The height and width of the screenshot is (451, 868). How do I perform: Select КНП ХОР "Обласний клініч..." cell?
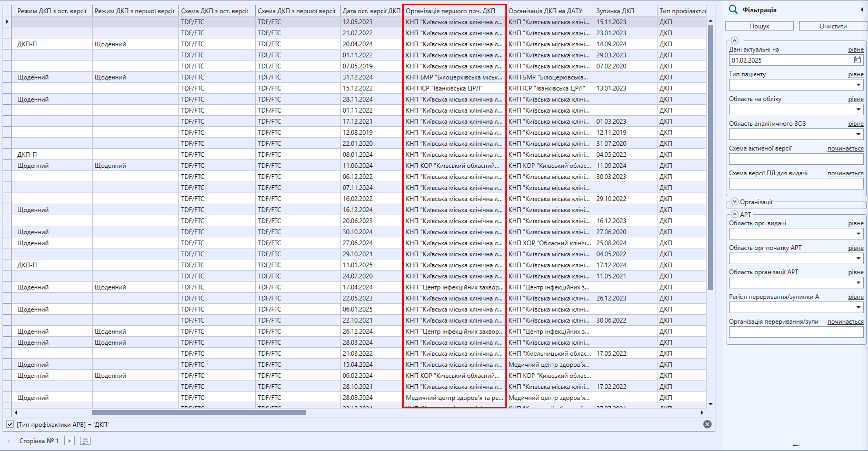click(550, 243)
